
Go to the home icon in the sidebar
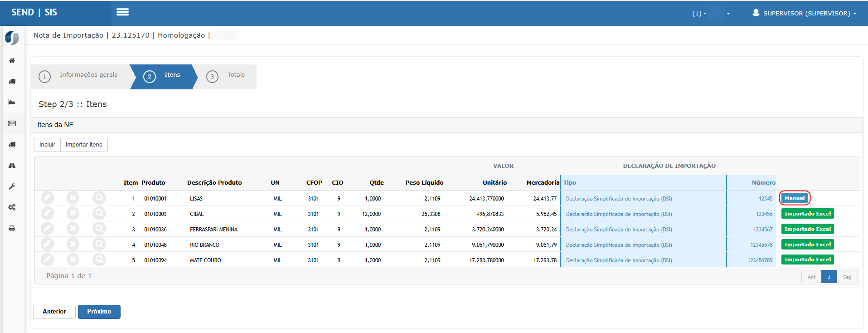(12, 61)
